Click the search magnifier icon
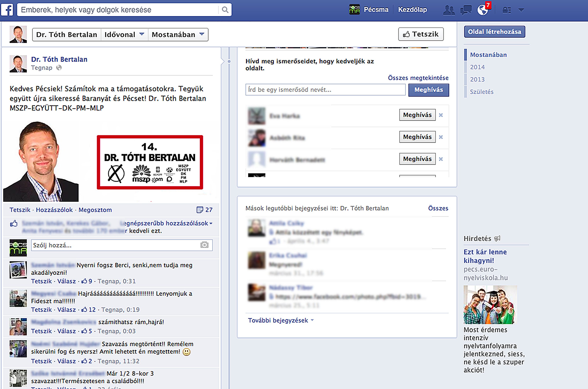This screenshot has height=389, width=588. pyautogui.click(x=225, y=10)
